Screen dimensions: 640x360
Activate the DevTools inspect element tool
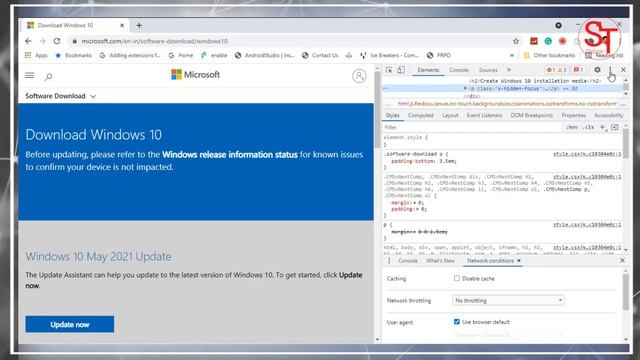(x=389, y=70)
